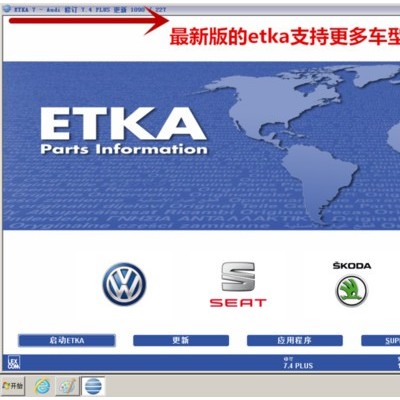Image resolution: width=400 pixels, height=400 pixels.
Task: Click the 启动ETKA launch button
Action: pos(67,341)
